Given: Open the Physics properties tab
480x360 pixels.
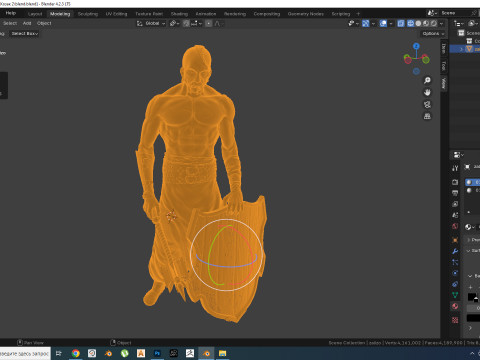Looking at the screenshot, I should click(x=455, y=273).
